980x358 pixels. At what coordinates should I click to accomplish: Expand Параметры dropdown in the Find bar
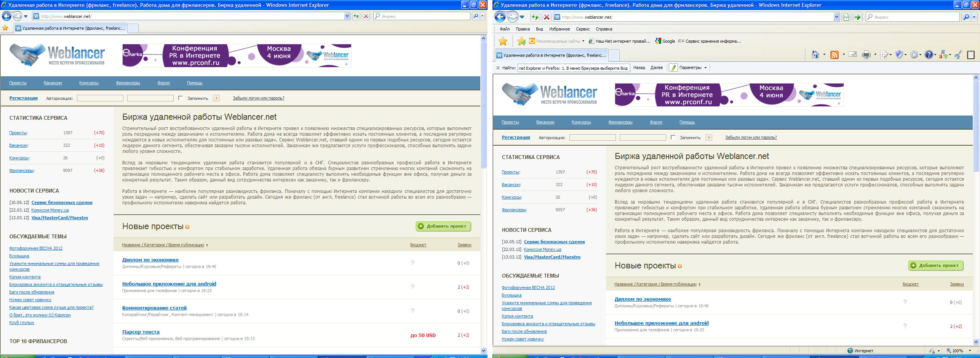click(705, 68)
